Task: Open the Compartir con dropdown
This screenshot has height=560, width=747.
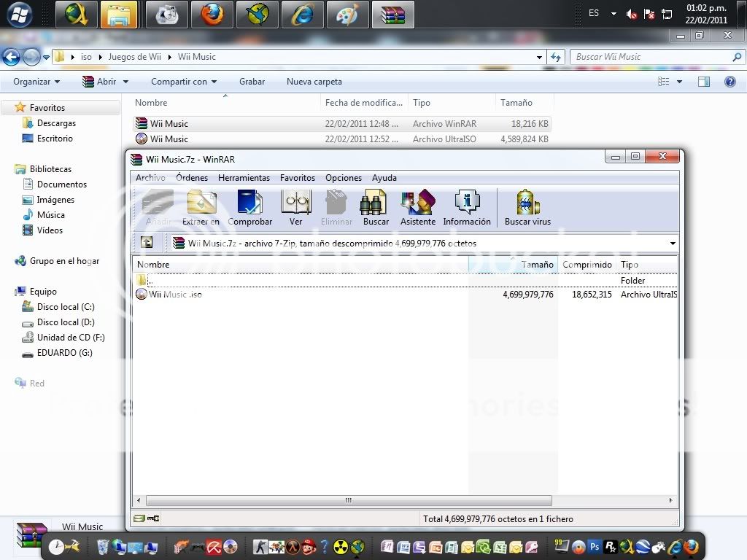Action: click(184, 82)
